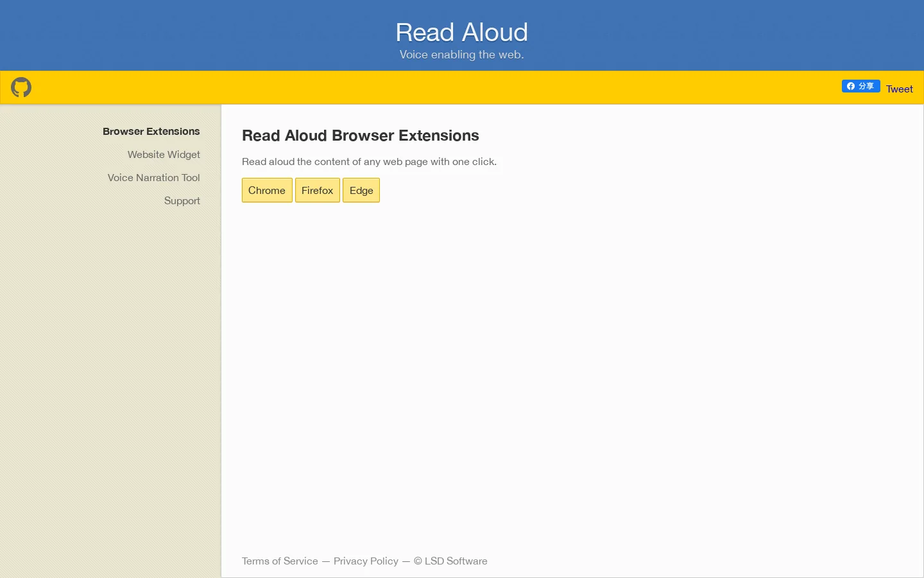The width and height of the screenshot is (924, 578).
Task: Select Browser Extensions in sidebar
Action: (x=151, y=131)
